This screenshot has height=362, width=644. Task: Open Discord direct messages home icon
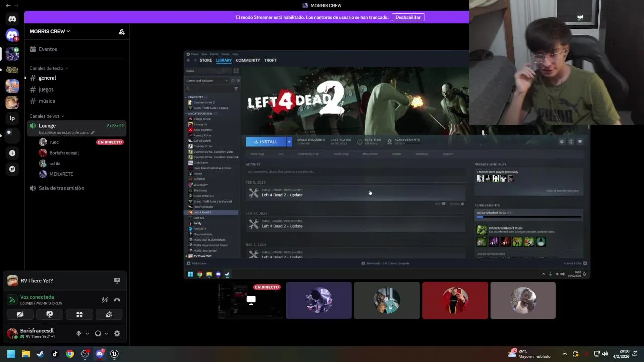click(12, 19)
